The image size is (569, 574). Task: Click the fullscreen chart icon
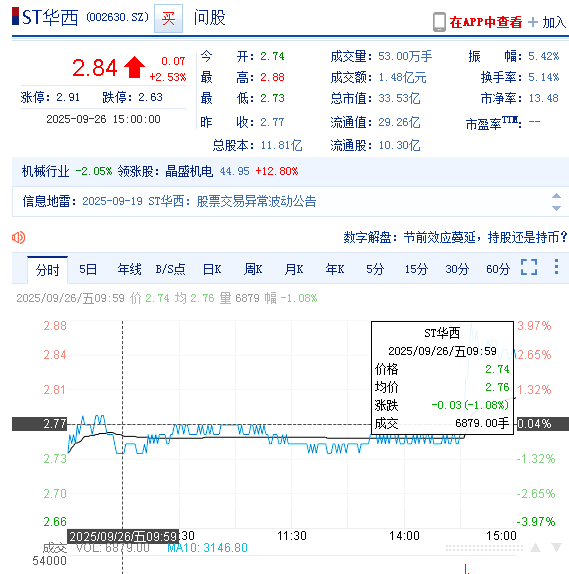529,267
